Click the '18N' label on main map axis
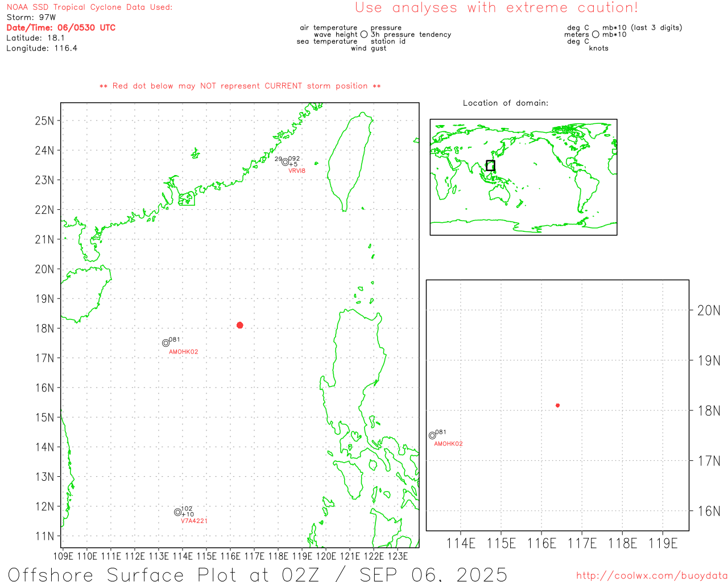This screenshot has width=728, height=582. click(x=44, y=329)
